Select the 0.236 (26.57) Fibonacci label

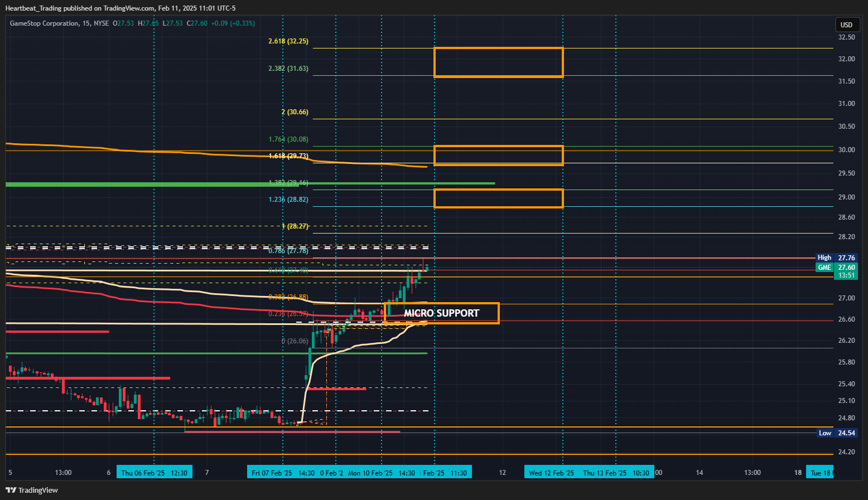pyautogui.click(x=288, y=314)
